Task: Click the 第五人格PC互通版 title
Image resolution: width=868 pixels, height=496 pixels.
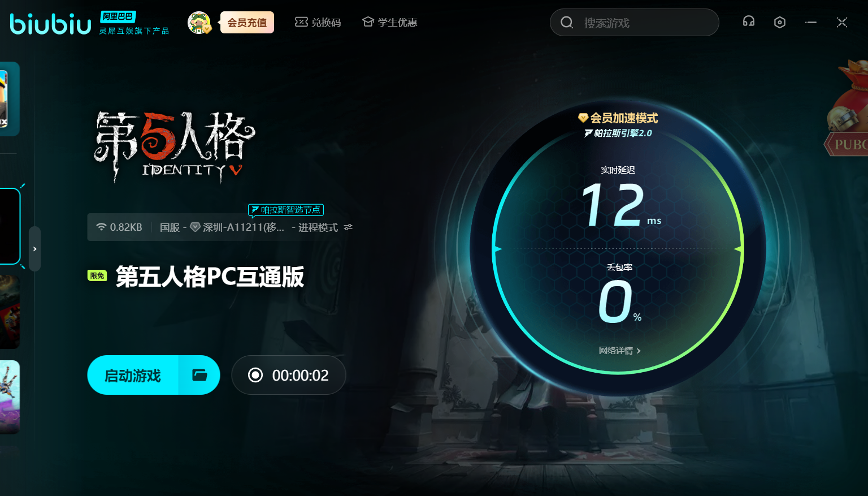Action: [210, 277]
